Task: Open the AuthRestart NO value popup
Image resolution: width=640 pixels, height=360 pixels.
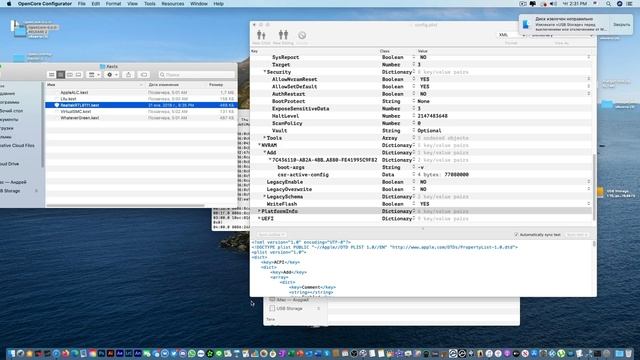Action: (589, 94)
